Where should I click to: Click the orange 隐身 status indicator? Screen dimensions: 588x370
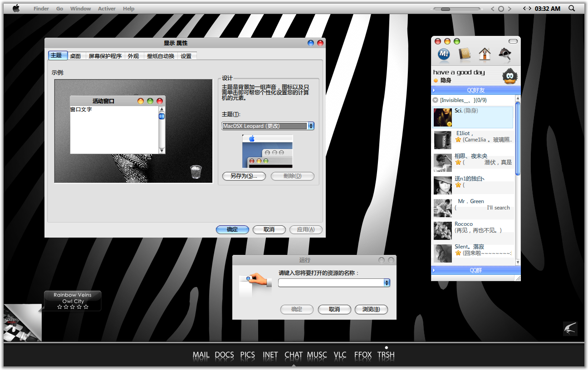click(436, 80)
